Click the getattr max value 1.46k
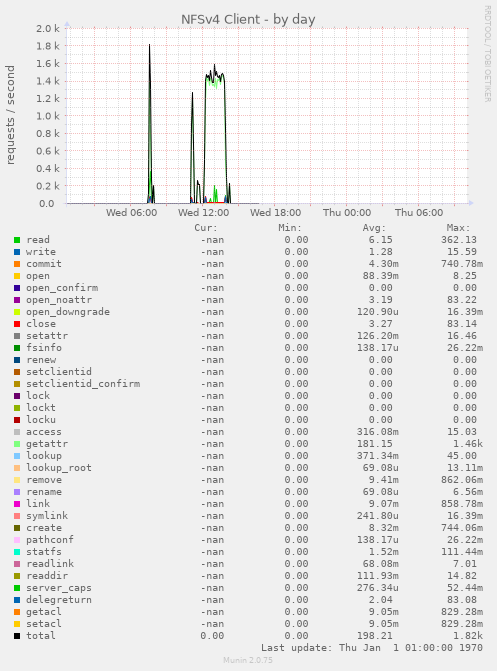The height and width of the screenshot is (671, 497). point(468,444)
